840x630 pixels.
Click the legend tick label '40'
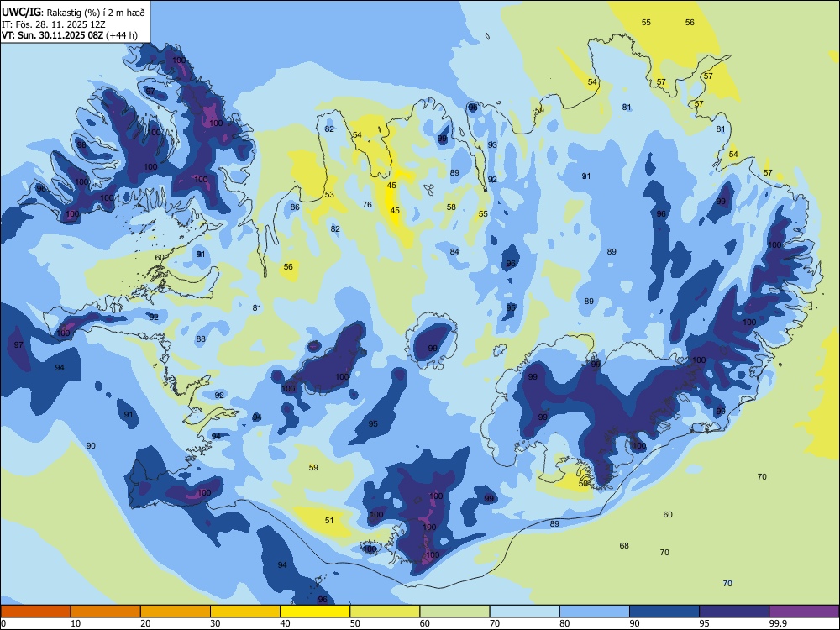(285, 623)
